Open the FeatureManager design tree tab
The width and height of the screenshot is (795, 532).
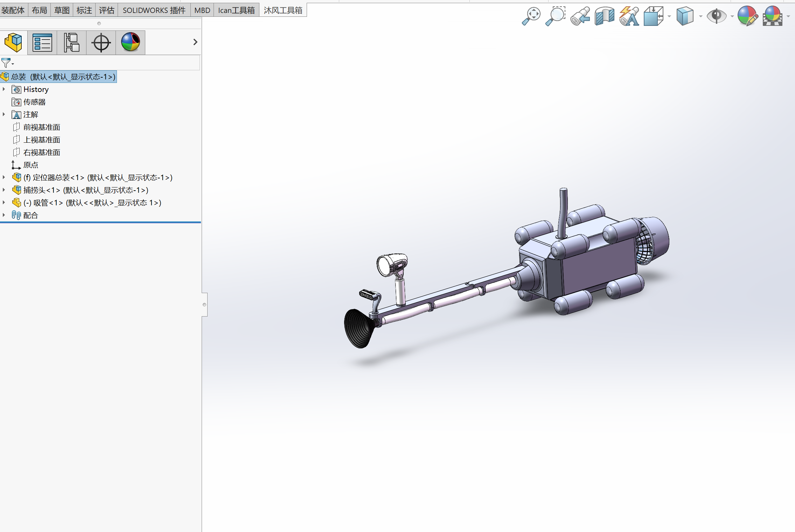click(x=14, y=42)
